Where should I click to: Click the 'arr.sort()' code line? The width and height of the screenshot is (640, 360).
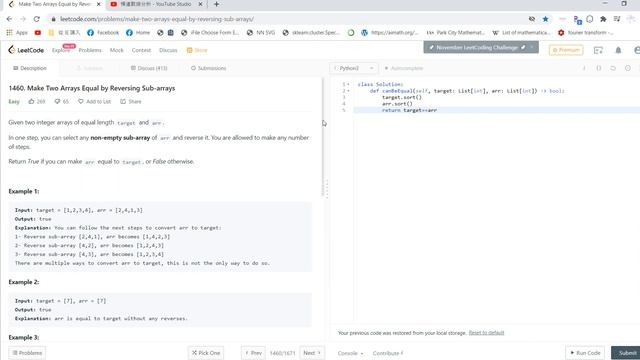[397, 104]
